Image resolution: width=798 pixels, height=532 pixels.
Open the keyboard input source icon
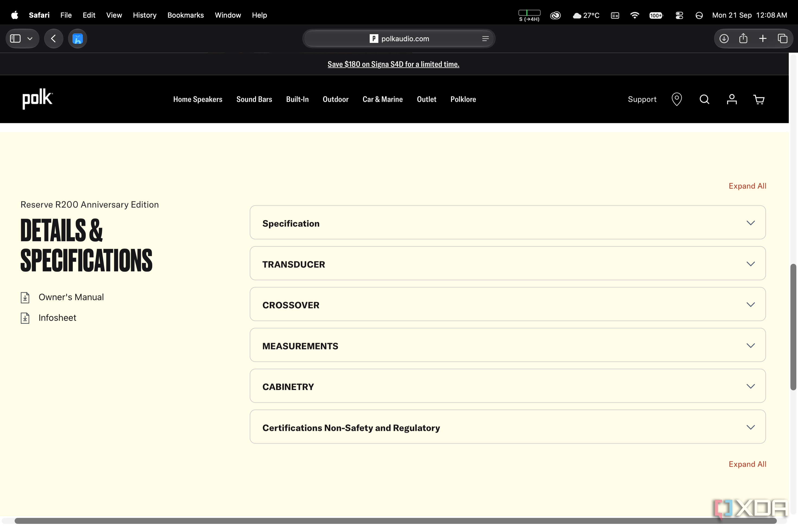[615, 15]
